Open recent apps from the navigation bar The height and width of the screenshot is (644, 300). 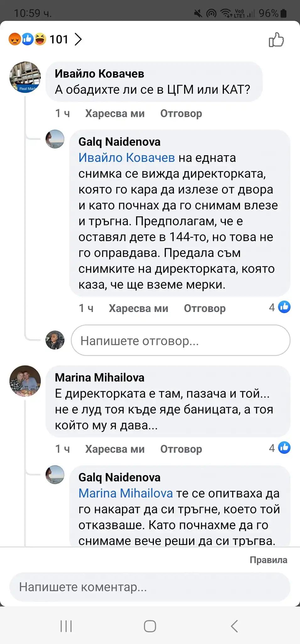pyautogui.click(x=66, y=626)
